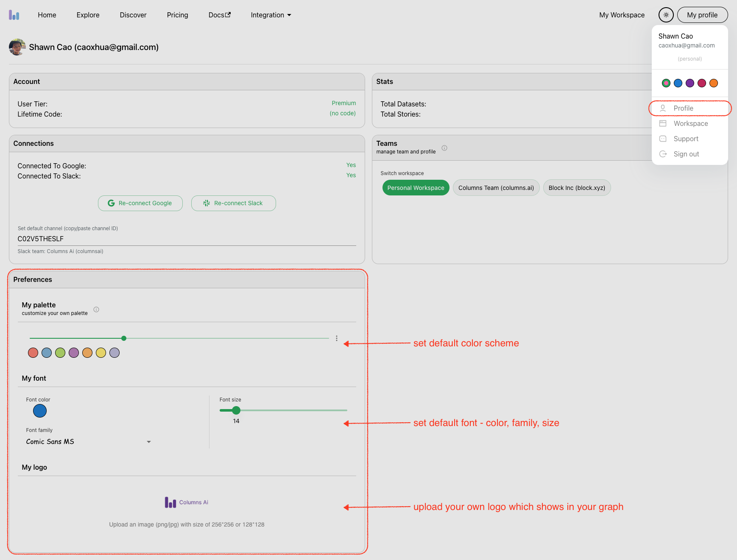Pick the crimson theme color dot
The height and width of the screenshot is (560, 737).
point(702,83)
